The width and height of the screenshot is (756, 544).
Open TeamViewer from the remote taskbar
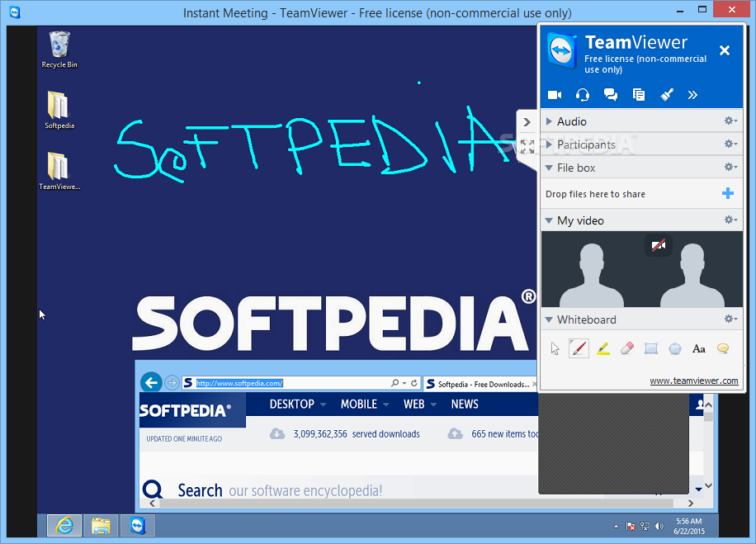[137, 526]
